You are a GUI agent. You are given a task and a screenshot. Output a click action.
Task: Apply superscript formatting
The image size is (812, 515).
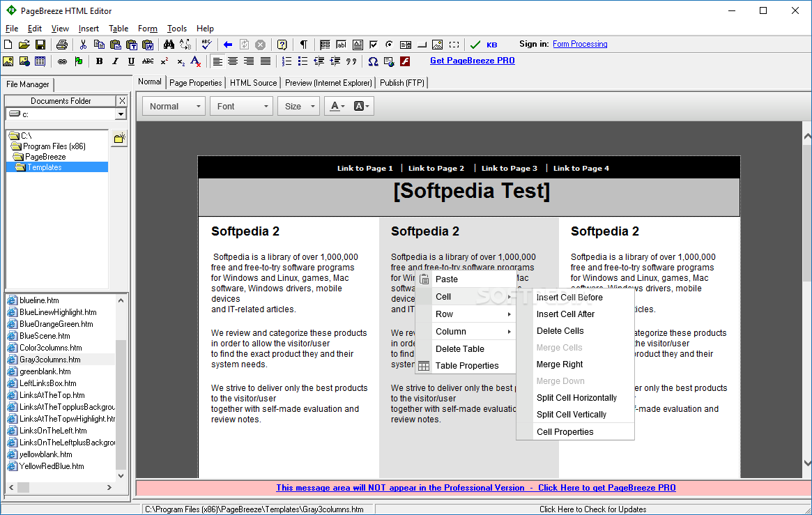[x=164, y=61]
